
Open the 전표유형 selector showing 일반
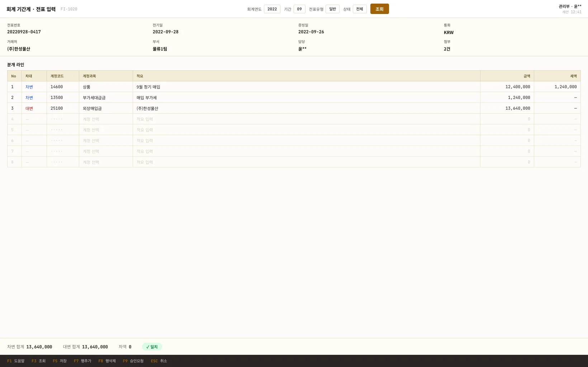point(332,9)
